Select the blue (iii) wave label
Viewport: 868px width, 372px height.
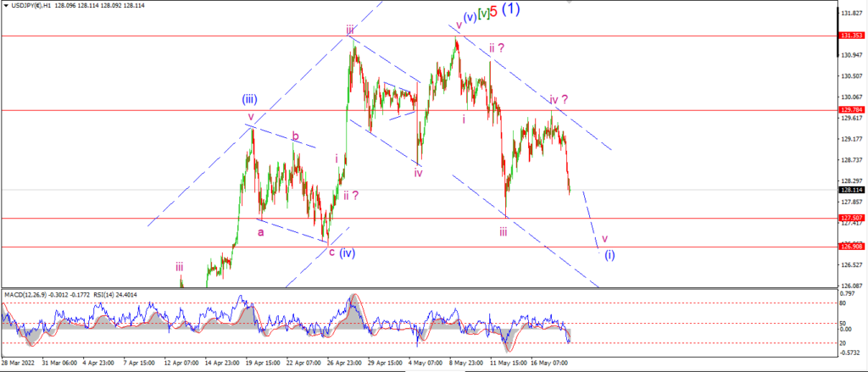click(248, 100)
